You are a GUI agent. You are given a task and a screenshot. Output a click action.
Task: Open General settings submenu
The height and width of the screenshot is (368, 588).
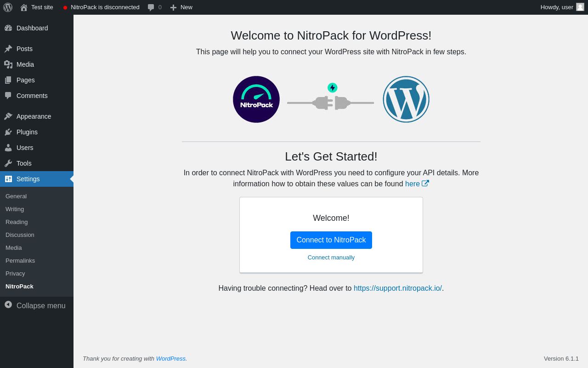click(x=37, y=196)
